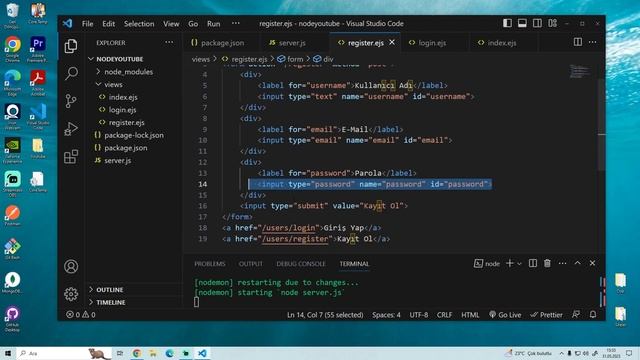Image resolution: width=640 pixels, height=360 pixels.
Task: Click the editor minimap
Action: (x=580, y=72)
